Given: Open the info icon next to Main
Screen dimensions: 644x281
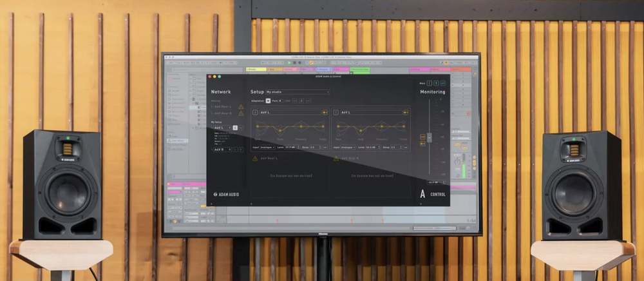Looking at the screenshot, I should tap(430, 83).
